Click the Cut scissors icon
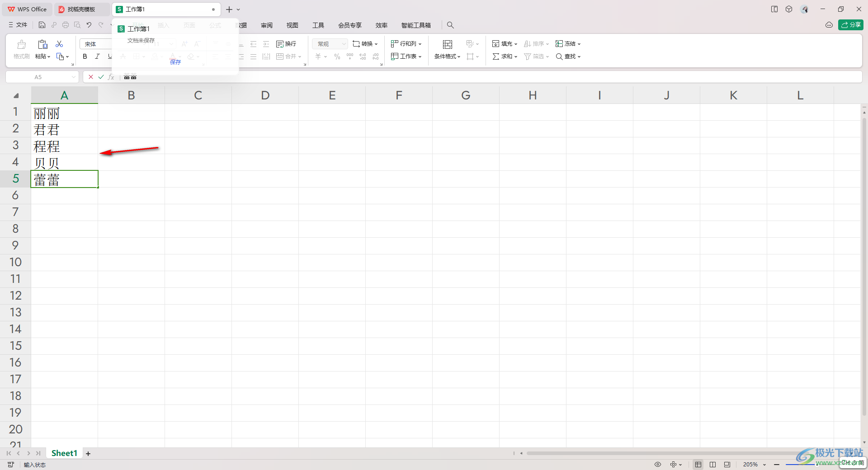Image resolution: width=868 pixels, height=470 pixels. pos(59,44)
